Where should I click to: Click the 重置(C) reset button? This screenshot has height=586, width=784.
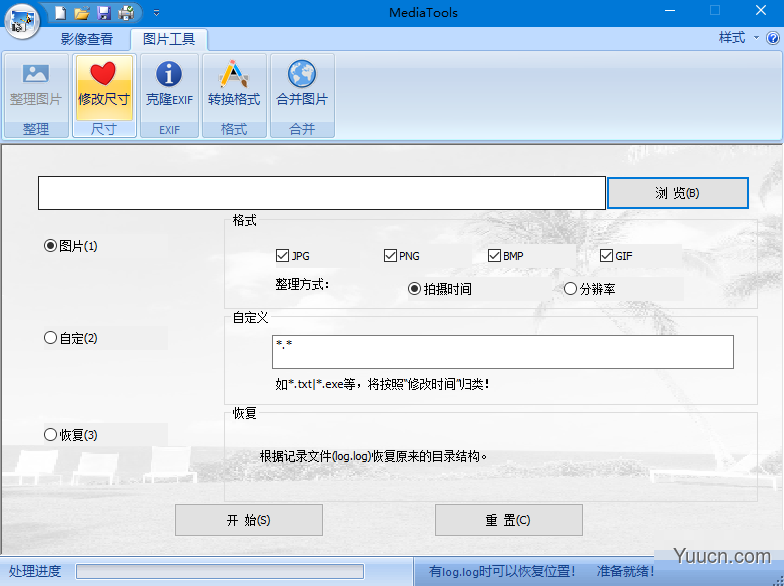click(508, 520)
